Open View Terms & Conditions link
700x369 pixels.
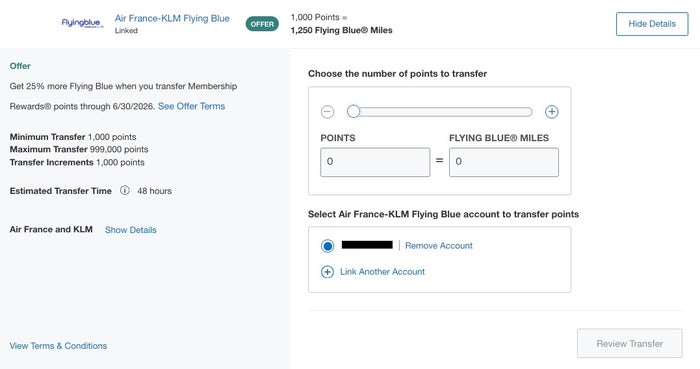58,346
